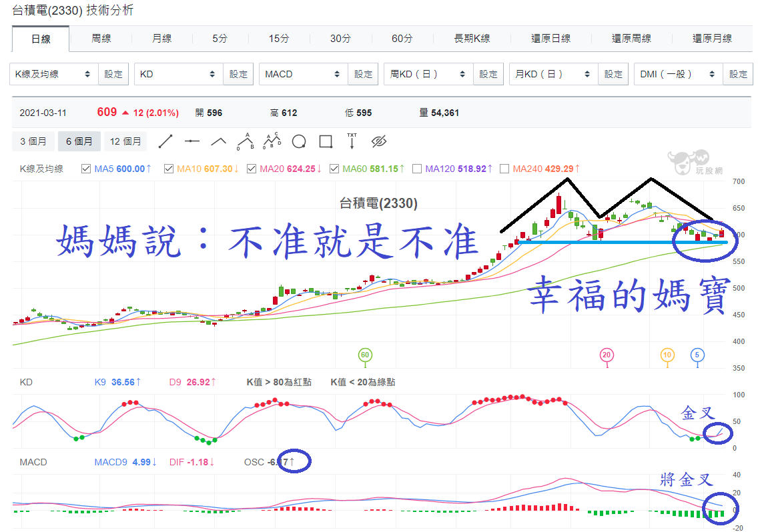Click the K9 36.56 value
The image size is (758, 532).
click(x=117, y=382)
